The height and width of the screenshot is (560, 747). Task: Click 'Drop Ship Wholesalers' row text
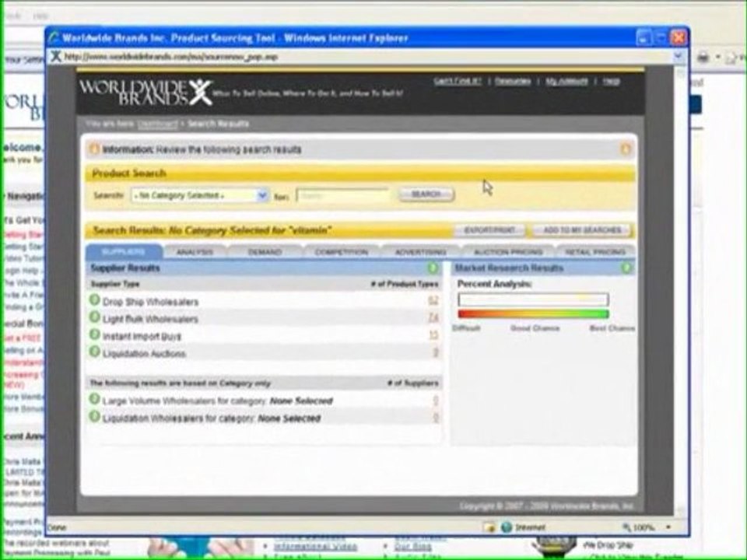click(x=150, y=302)
